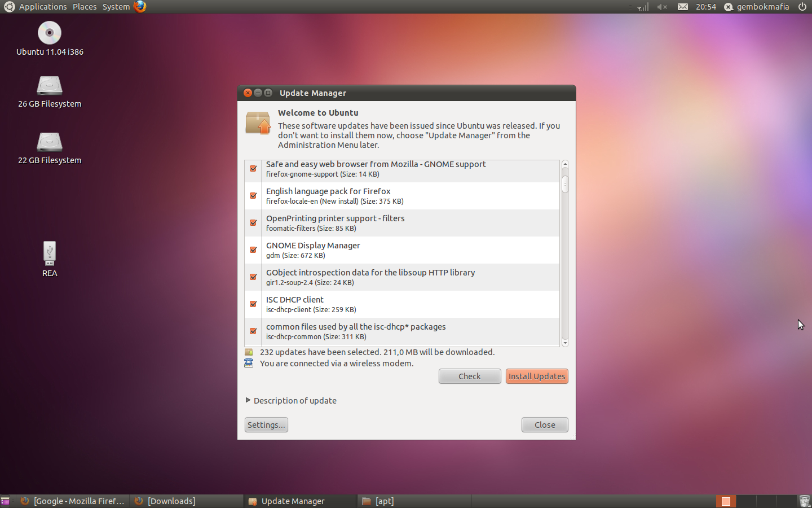Click the updates selected status icon

click(249, 352)
